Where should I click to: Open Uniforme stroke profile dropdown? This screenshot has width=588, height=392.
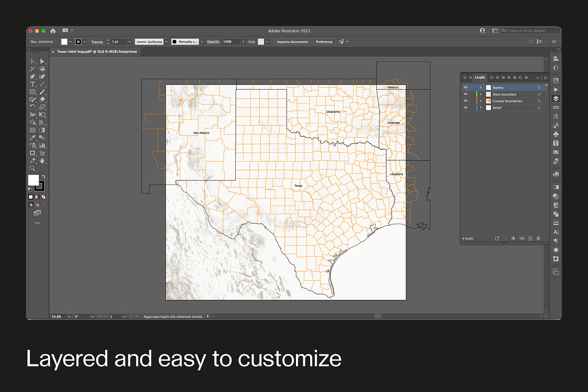point(167,42)
